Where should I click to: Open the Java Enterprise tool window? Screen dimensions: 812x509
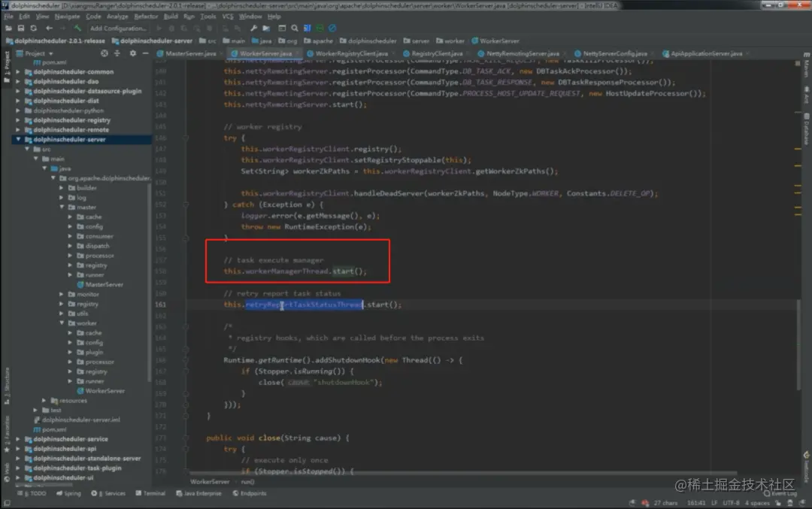click(x=198, y=493)
